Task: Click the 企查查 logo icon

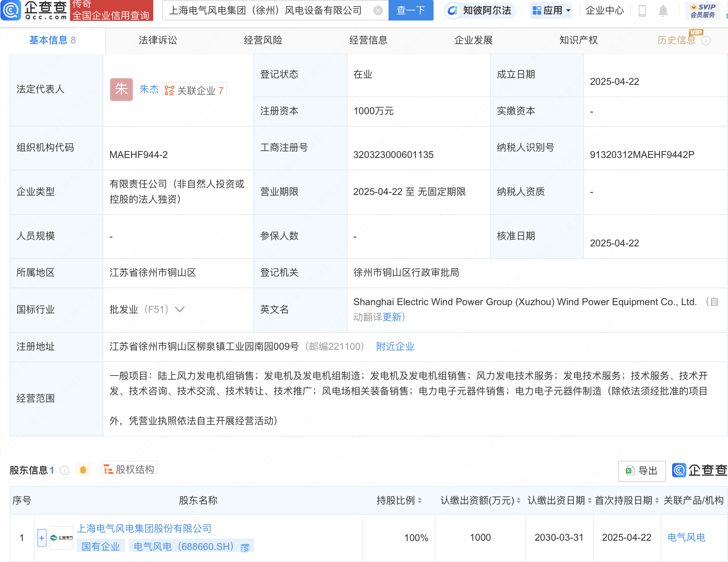Action: click(x=11, y=10)
